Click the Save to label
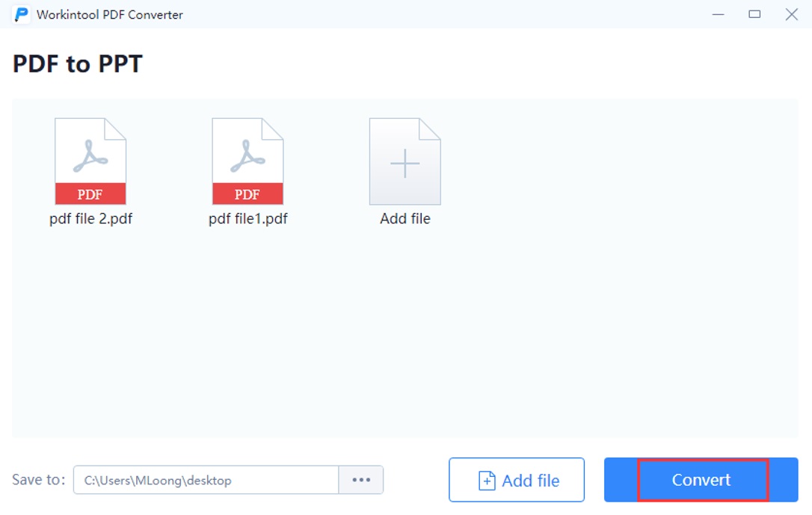 (37, 479)
